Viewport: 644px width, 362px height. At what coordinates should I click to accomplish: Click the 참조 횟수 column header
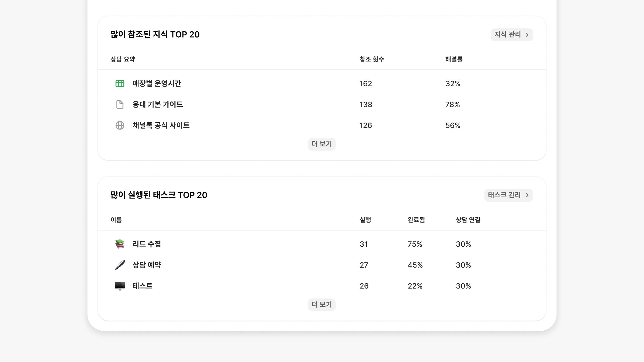click(372, 59)
